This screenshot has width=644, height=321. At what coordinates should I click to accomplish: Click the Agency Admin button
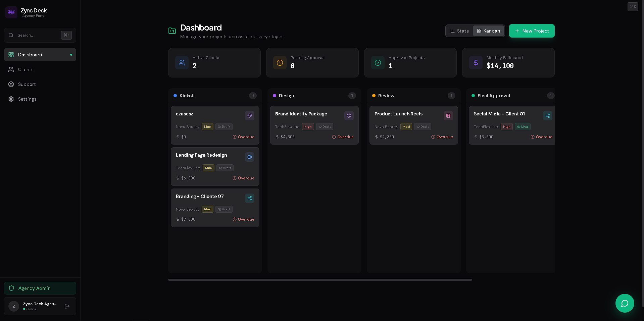click(x=40, y=288)
